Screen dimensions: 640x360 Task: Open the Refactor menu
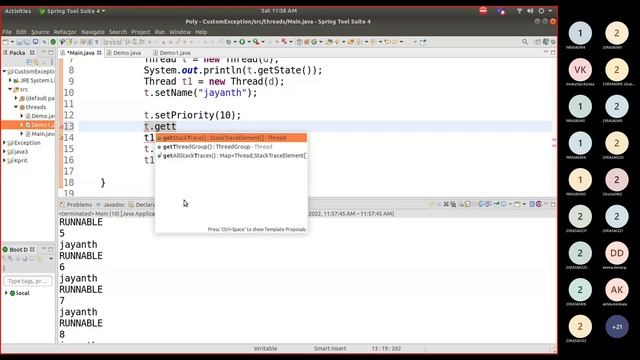click(65, 32)
